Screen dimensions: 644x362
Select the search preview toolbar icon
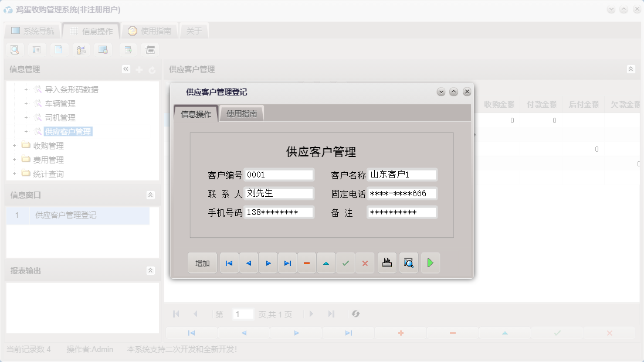pos(14,50)
